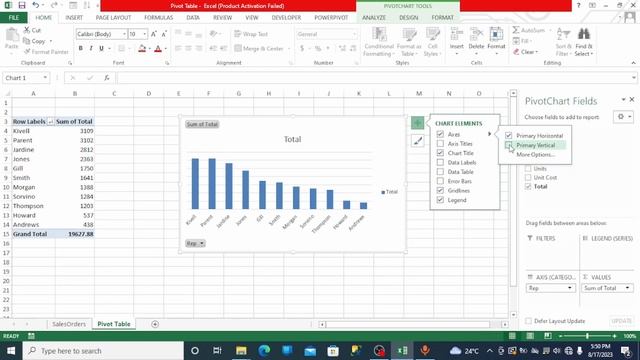Open Rep axis field dropdown in the pane
The height and width of the screenshot is (360, 640).
pyautogui.click(x=569, y=288)
